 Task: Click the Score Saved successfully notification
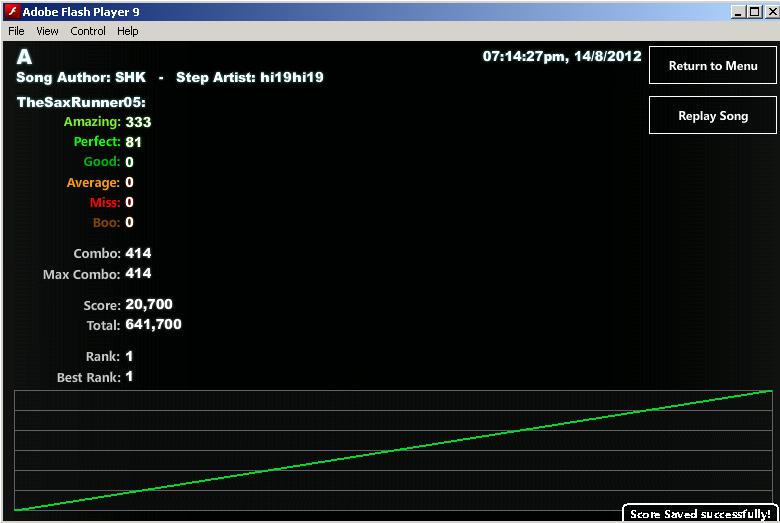(x=700, y=514)
